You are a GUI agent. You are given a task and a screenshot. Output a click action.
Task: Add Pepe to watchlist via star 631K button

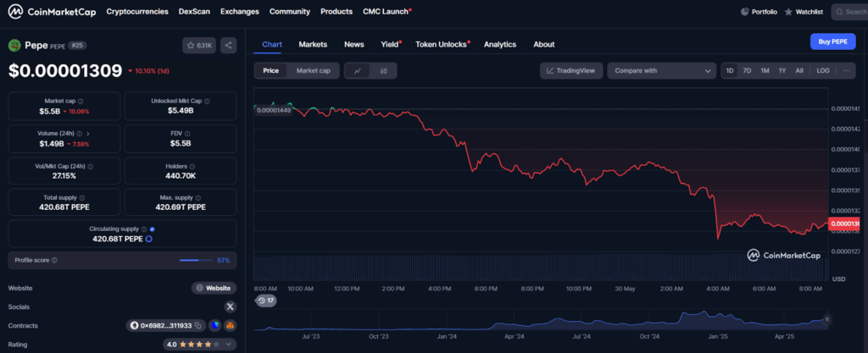[x=199, y=46]
